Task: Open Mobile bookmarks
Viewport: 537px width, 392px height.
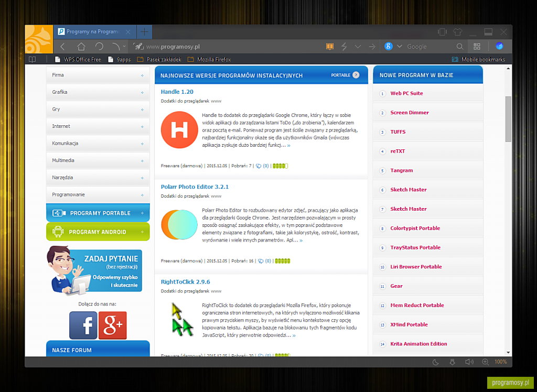Action: 478,60
